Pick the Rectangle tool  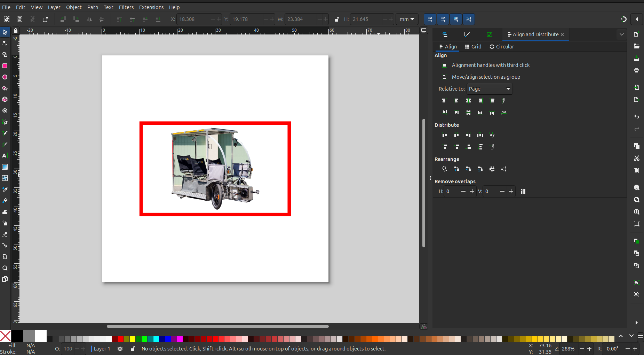click(5, 66)
